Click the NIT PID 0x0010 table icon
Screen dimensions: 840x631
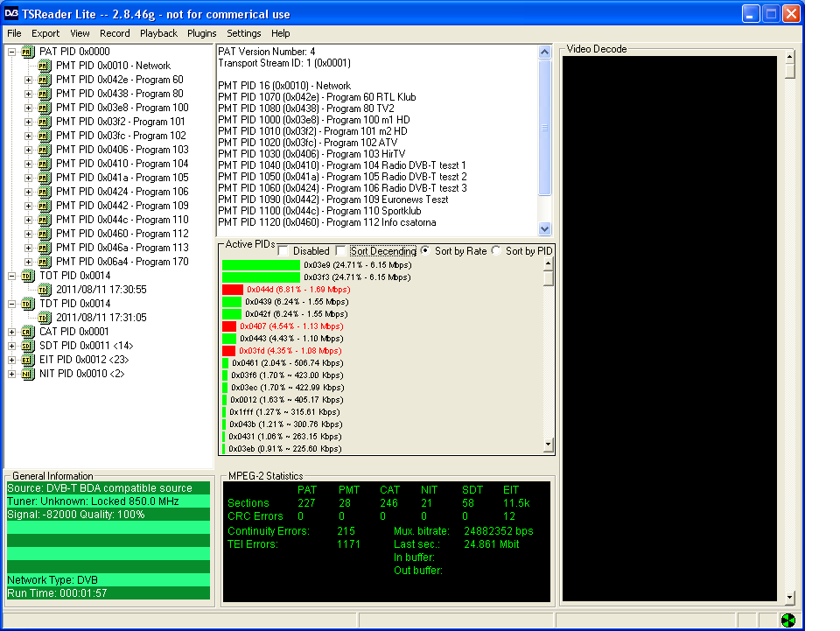click(x=28, y=374)
